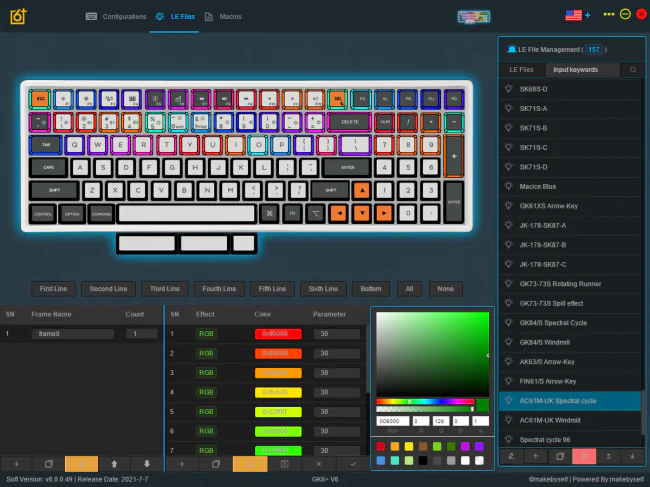
Task: Move the frame down with the arrow icon
Action: click(x=147, y=464)
